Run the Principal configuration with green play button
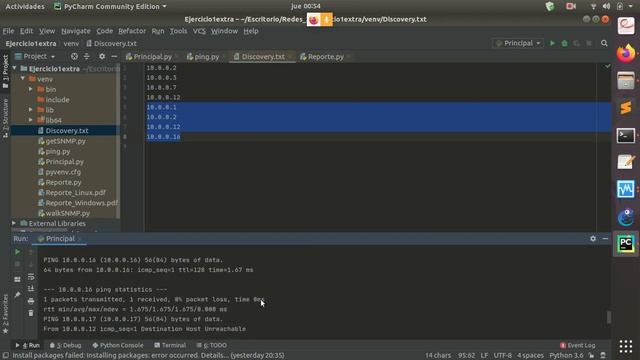 point(552,43)
